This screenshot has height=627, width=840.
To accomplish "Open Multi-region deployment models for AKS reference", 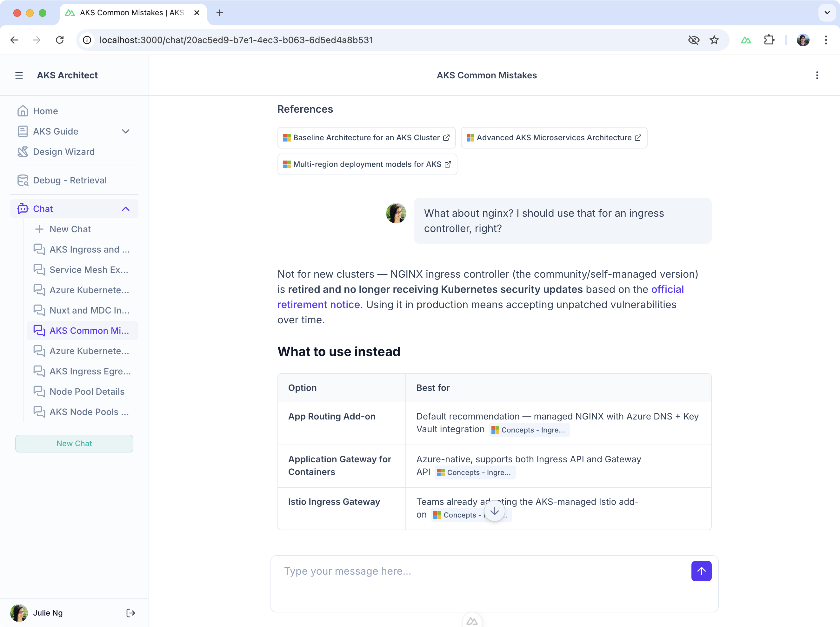I will [367, 164].
